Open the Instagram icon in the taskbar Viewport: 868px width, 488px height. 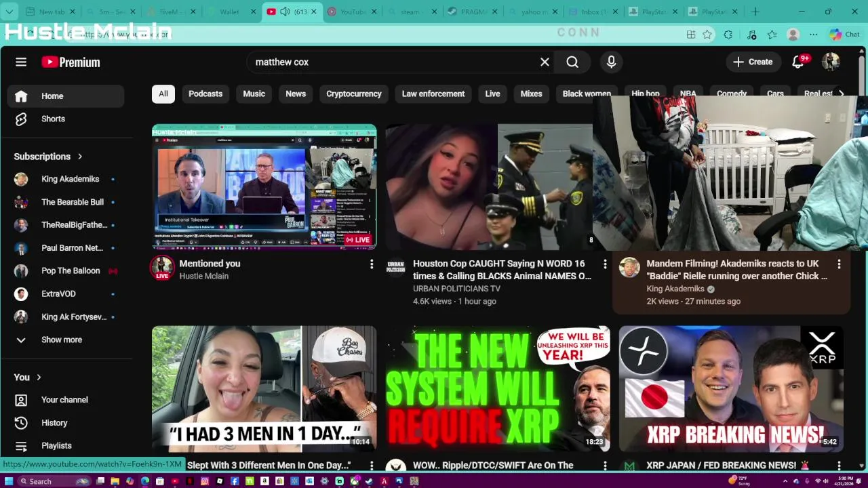coord(205,481)
